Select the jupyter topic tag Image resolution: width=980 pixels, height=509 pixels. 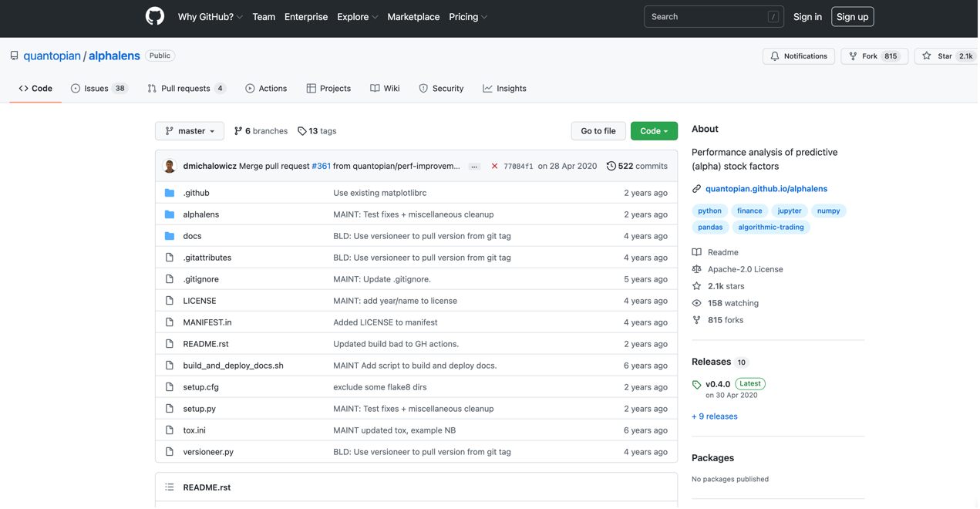point(790,211)
